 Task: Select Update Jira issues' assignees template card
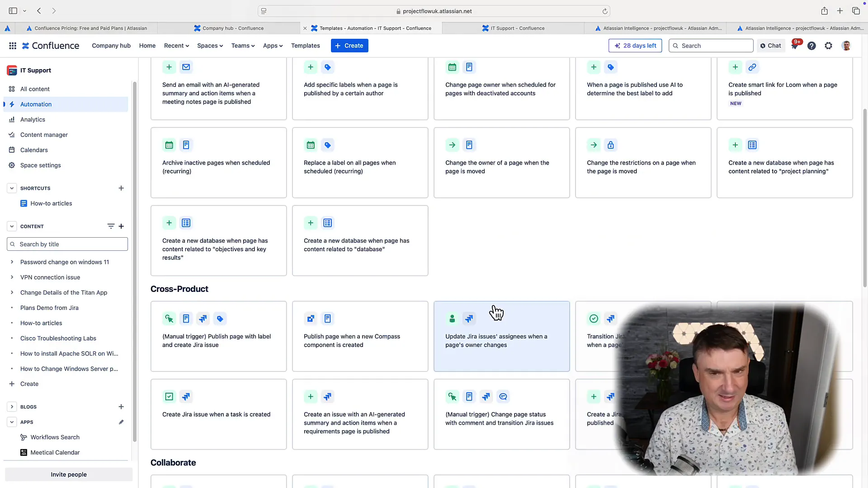click(x=501, y=337)
